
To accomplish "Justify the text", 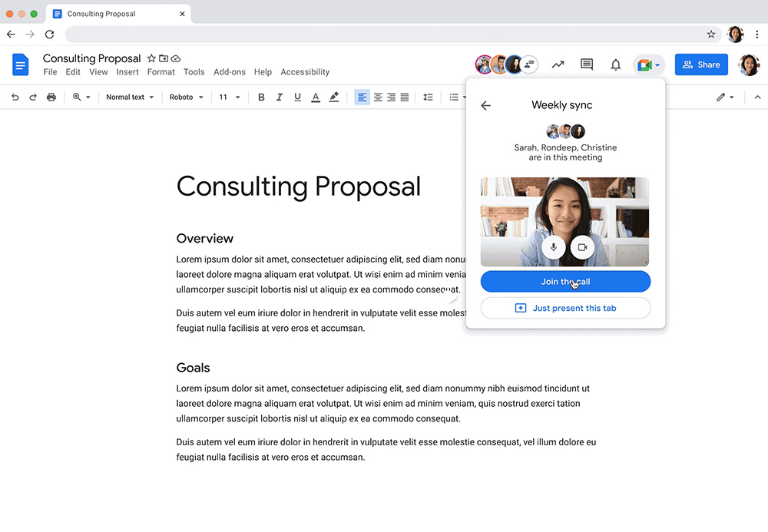I will click(405, 97).
